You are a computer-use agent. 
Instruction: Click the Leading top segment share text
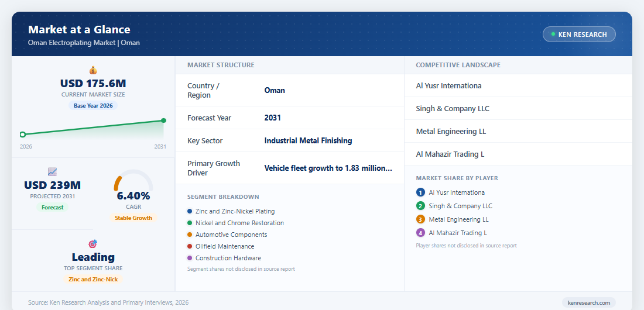point(93,257)
